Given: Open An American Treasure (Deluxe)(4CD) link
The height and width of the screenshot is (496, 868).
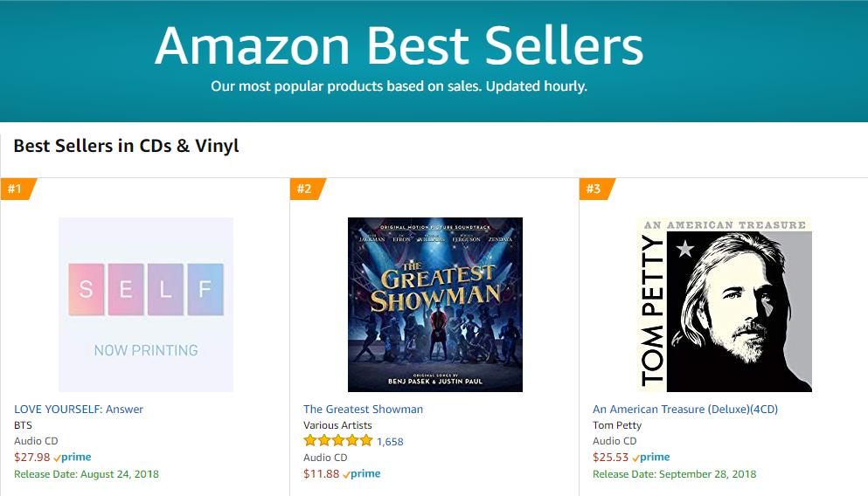Looking at the screenshot, I should pos(685,410).
